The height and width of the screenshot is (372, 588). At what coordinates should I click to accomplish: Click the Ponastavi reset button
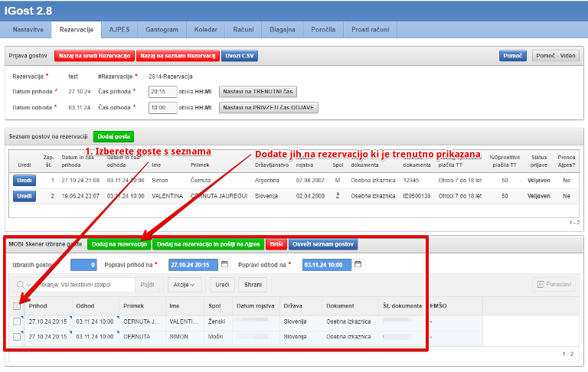554,285
